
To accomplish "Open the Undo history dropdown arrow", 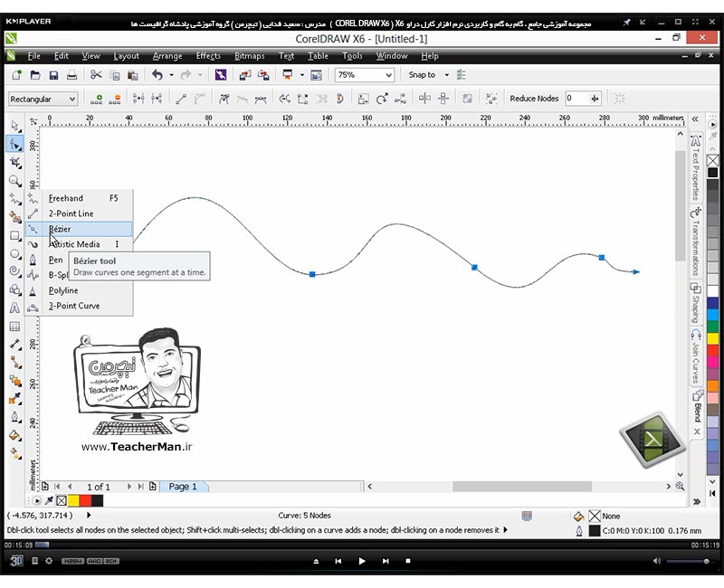I will coord(171,75).
